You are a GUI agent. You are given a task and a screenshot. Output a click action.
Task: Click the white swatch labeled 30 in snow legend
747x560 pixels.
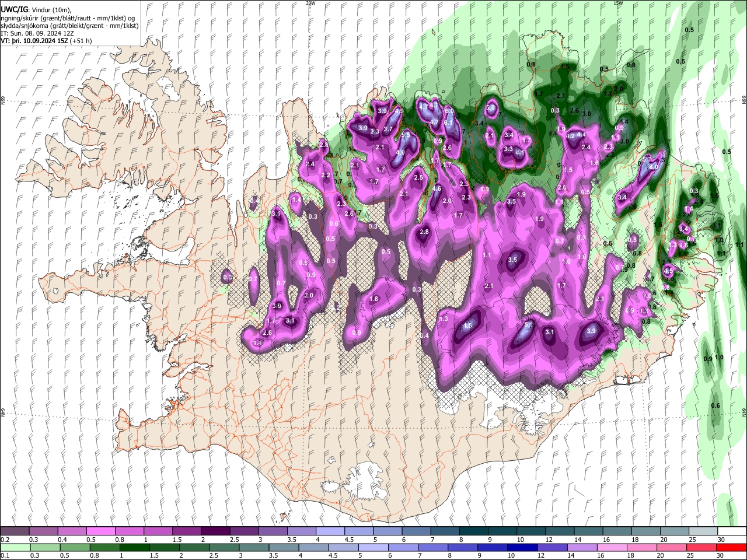[731, 531]
